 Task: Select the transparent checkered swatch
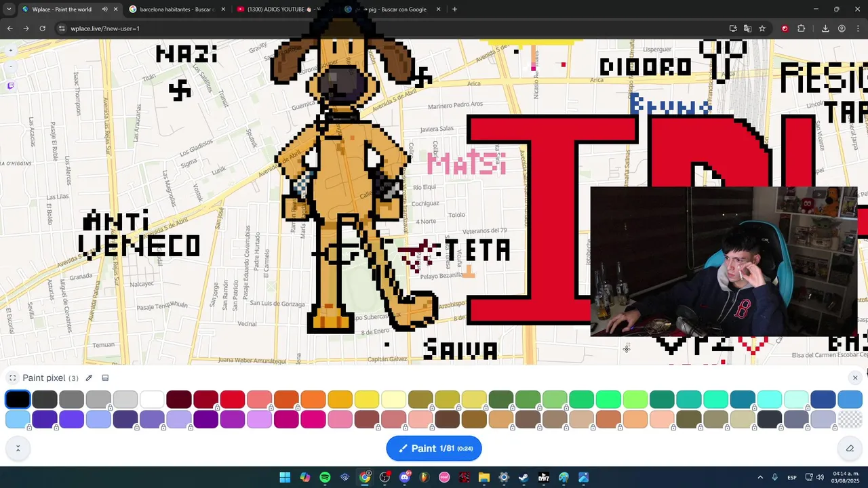coord(850,420)
